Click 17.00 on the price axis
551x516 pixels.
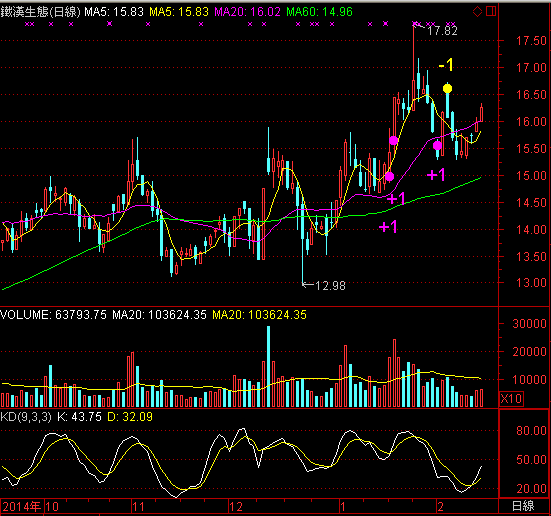531,67
